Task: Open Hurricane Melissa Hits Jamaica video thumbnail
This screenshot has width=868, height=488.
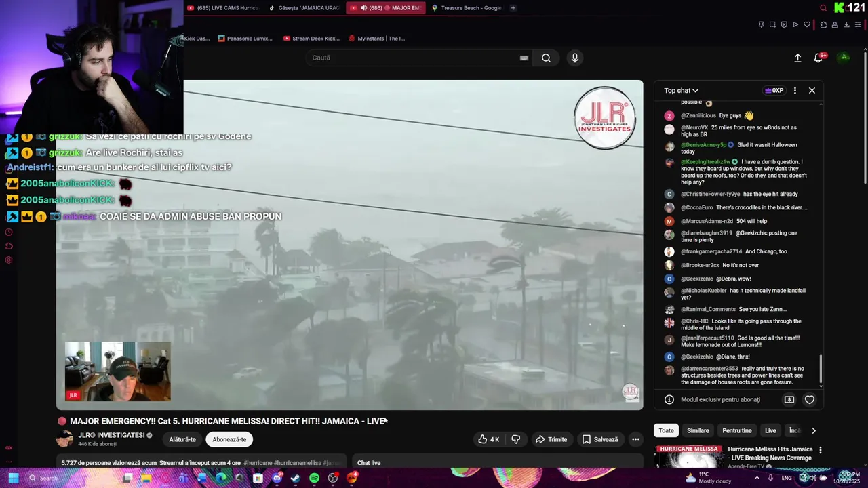Action: 688,457
